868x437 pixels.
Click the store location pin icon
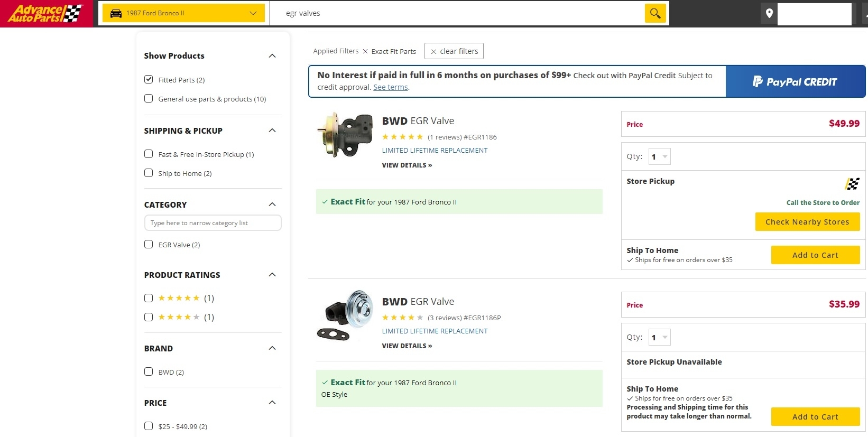769,13
